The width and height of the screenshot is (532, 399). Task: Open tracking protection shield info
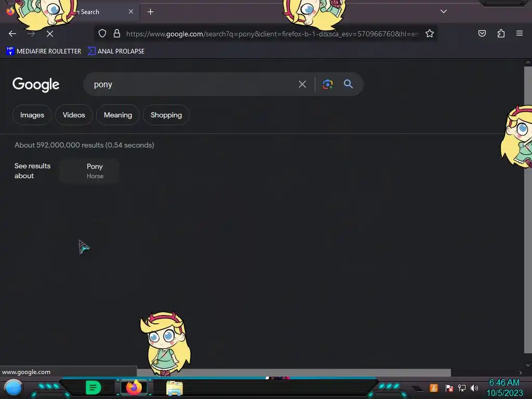click(x=102, y=33)
